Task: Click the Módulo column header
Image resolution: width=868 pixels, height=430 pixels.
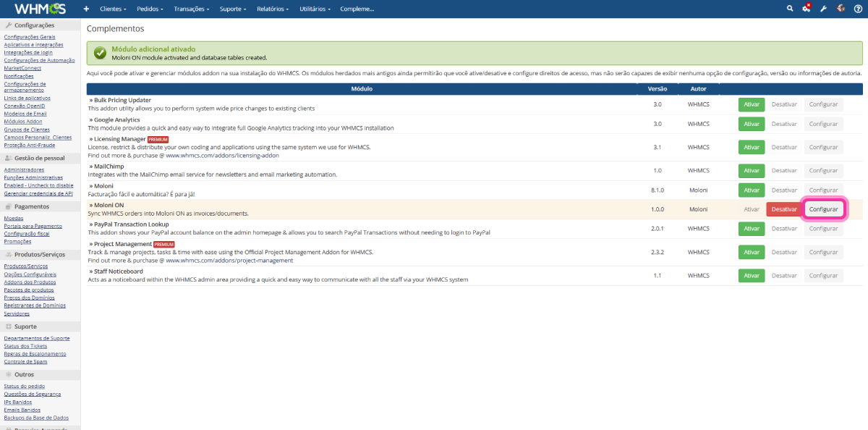Action: [x=362, y=88]
